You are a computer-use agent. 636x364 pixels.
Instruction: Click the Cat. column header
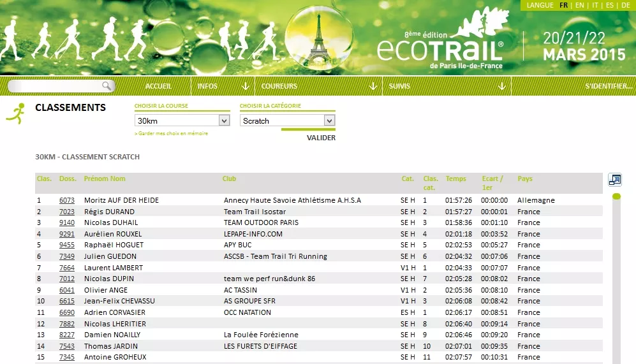click(408, 178)
